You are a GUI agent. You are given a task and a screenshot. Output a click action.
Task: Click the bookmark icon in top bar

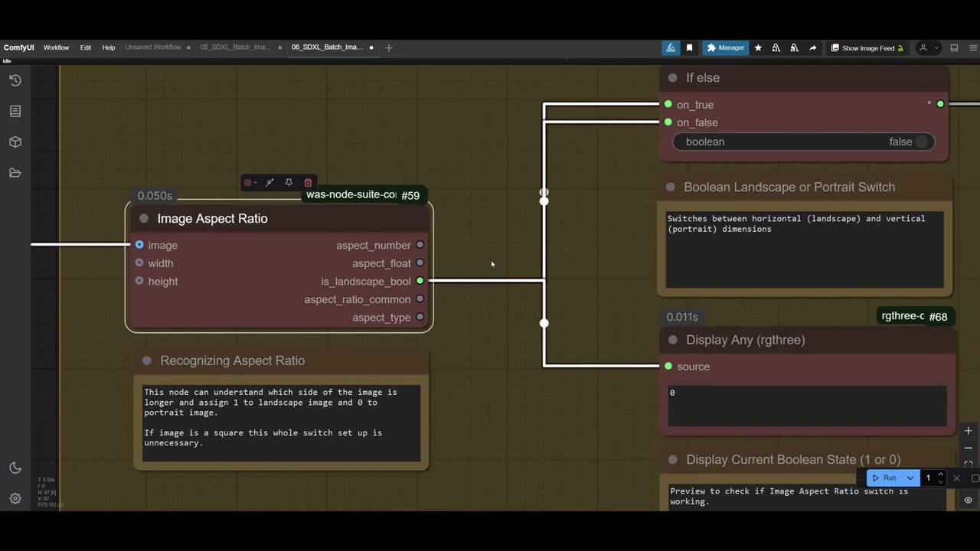coord(689,47)
